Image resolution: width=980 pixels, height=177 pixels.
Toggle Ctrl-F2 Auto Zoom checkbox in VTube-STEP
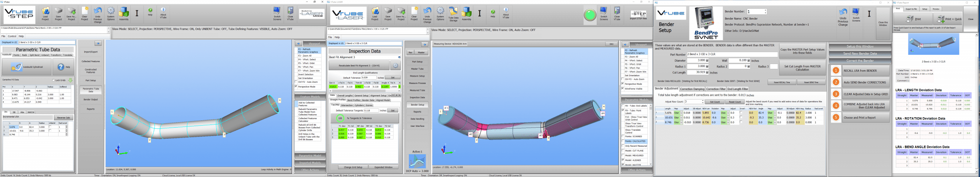(296, 82)
